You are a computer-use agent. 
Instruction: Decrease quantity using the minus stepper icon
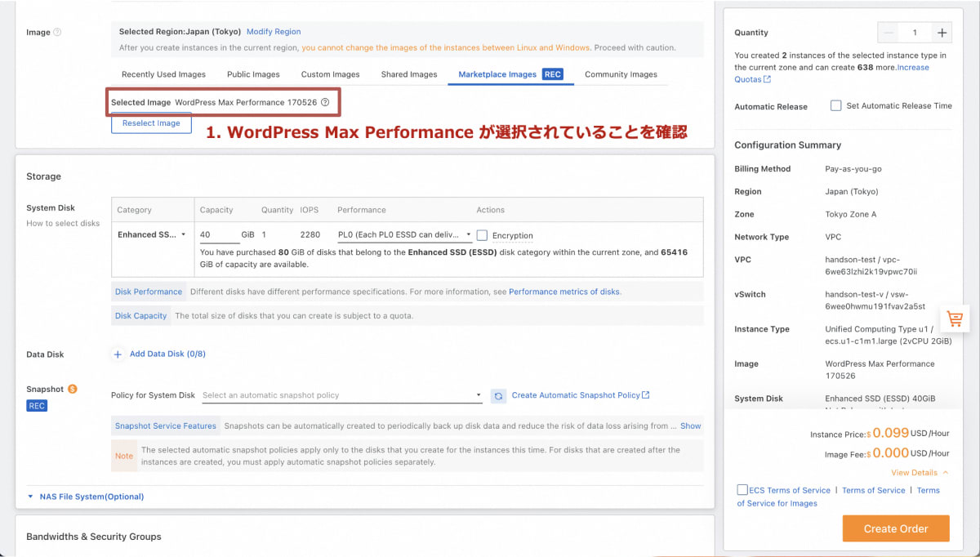[x=890, y=32]
